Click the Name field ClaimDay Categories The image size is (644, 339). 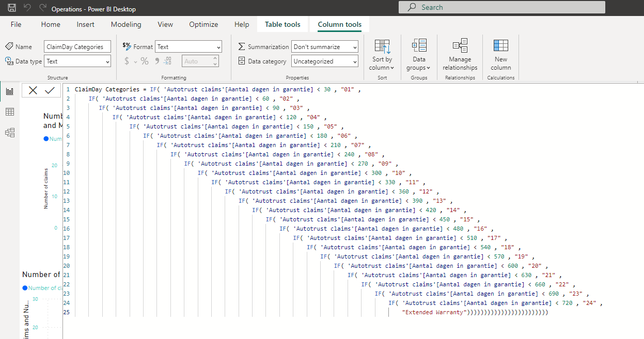(x=77, y=46)
